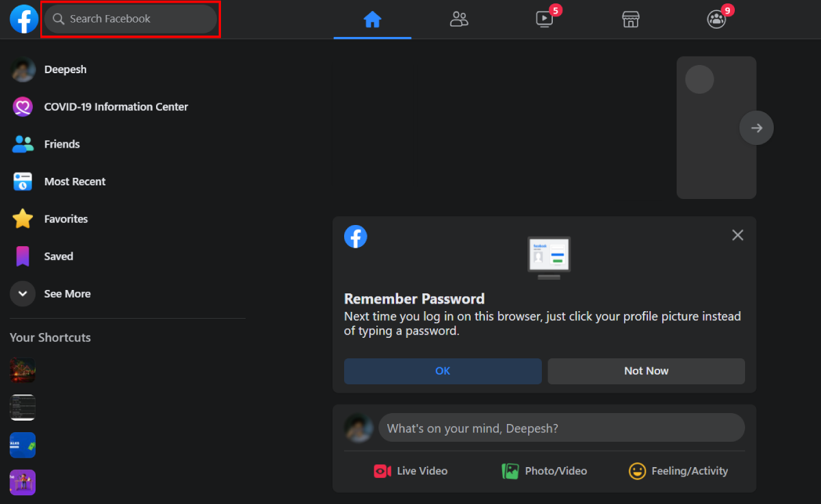Click the Facebook logo in the corner

[x=24, y=19]
